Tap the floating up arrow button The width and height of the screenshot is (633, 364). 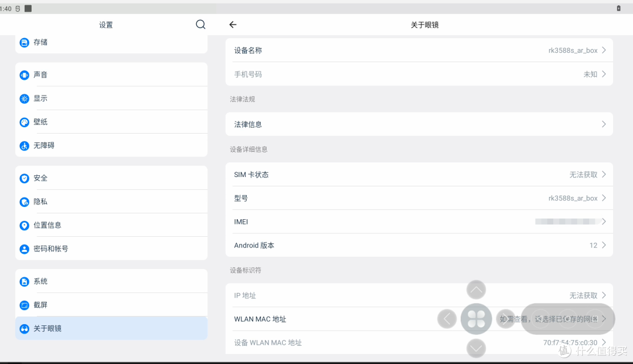pos(476,290)
